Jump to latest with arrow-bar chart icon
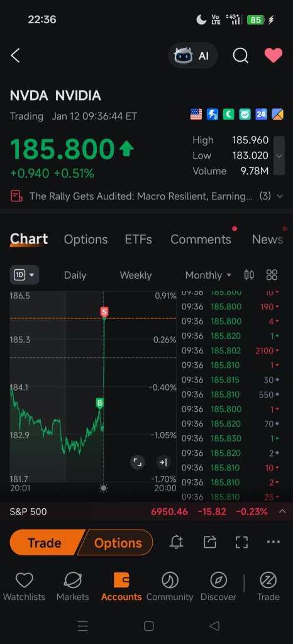Image resolution: width=293 pixels, height=644 pixels. coord(163,462)
